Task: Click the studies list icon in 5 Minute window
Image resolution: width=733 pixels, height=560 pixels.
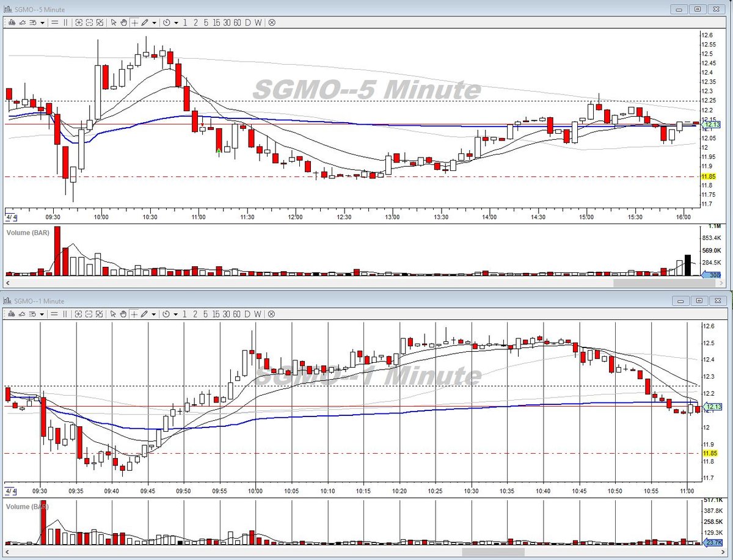Action: pos(32,23)
